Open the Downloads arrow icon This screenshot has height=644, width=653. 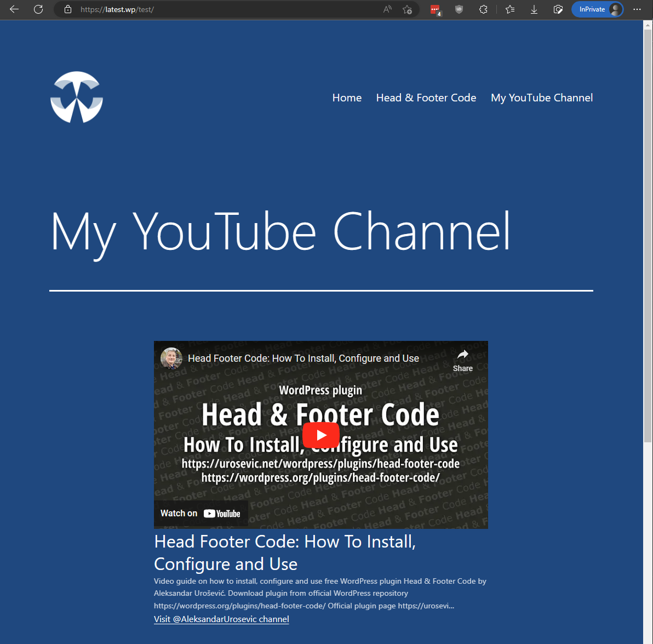tap(534, 9)
